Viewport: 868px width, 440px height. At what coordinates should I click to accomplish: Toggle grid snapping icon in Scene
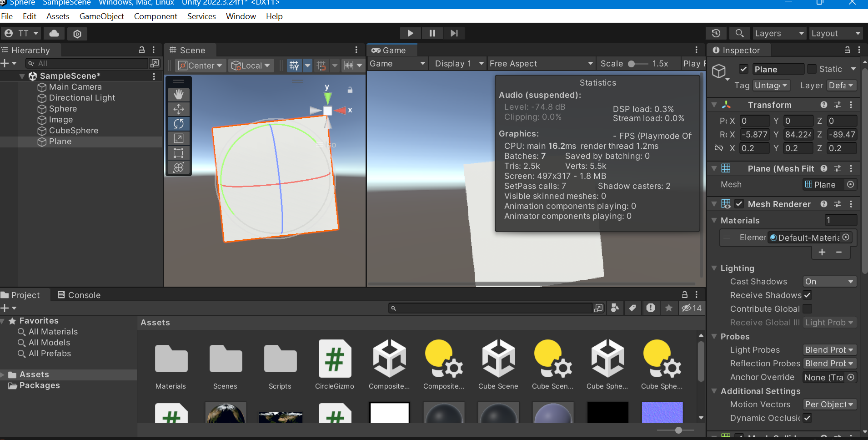pyautogui.click(x=321, y=66)
